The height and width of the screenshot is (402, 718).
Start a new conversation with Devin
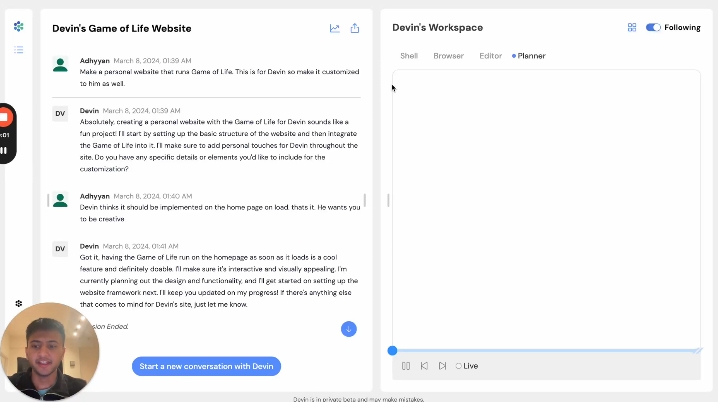coord(206,366)
